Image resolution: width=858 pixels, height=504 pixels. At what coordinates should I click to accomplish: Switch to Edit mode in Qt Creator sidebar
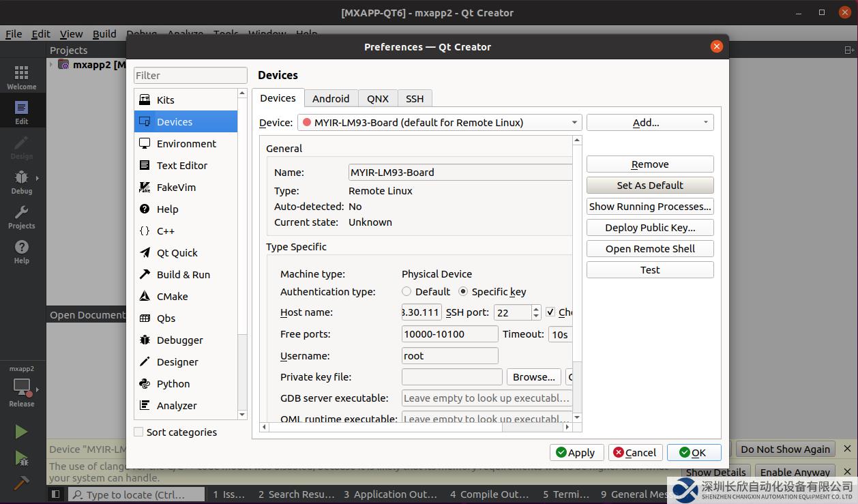click(22, 112)
